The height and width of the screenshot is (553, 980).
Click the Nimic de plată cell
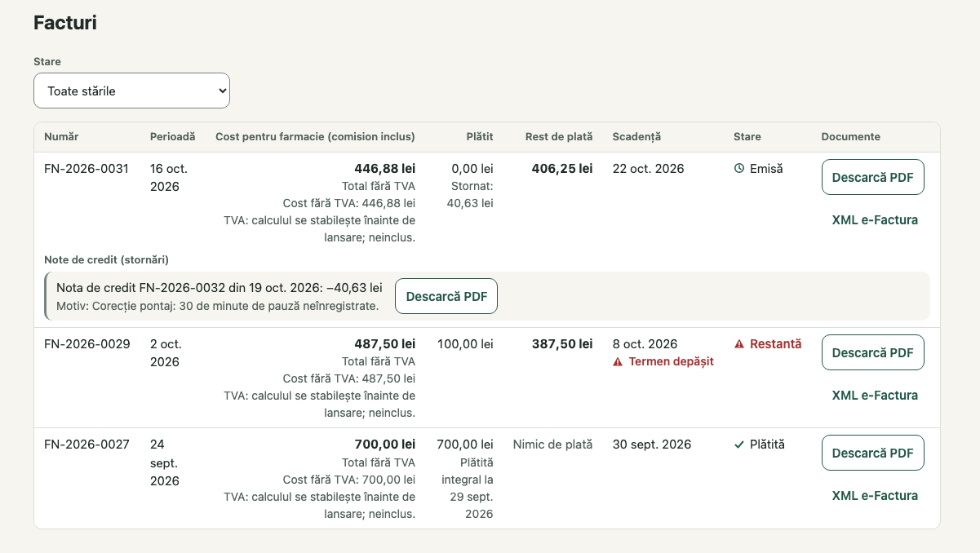point(553,445)
